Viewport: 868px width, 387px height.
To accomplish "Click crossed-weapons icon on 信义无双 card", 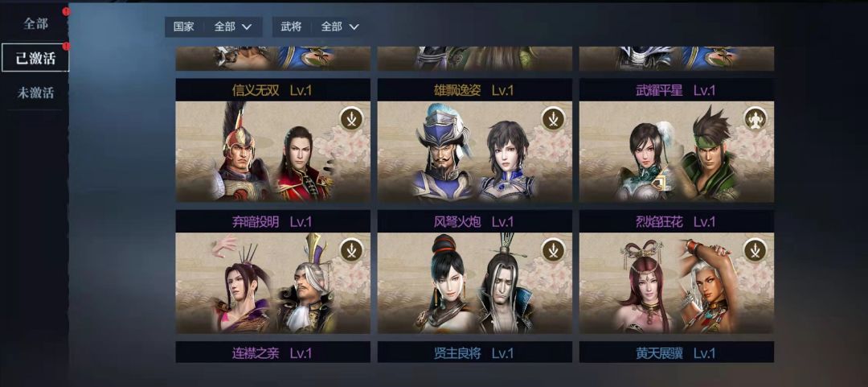I will 351,118.
